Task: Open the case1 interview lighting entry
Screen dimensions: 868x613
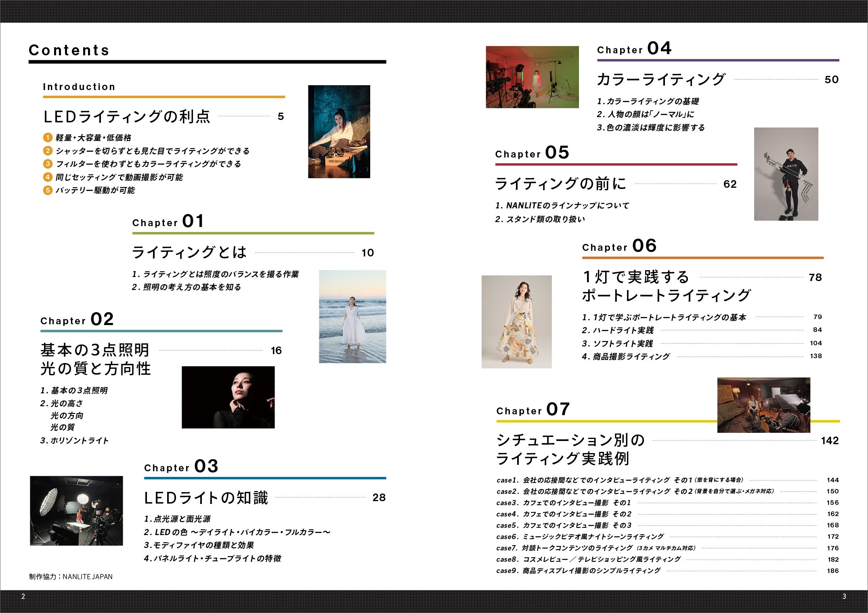Action: click(x=620, y=480)
